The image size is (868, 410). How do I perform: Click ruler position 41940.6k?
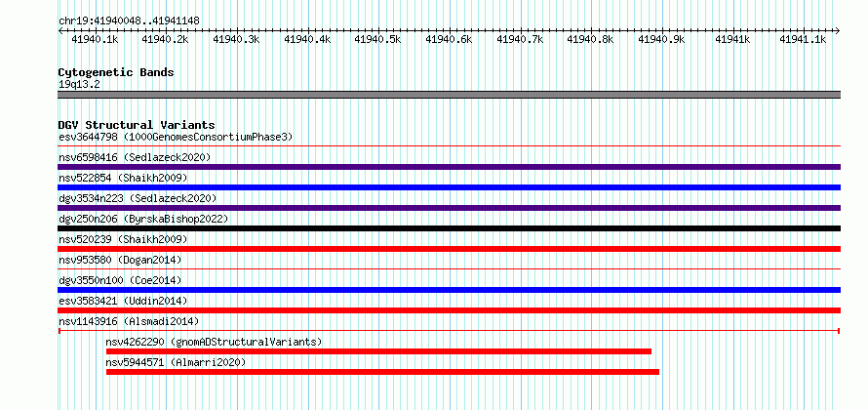click(x=449, y=39)
